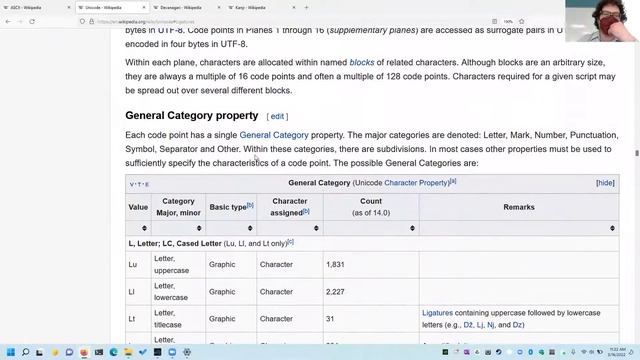
Task: Open Firefox from the taskbar
Action: [84, 352]
